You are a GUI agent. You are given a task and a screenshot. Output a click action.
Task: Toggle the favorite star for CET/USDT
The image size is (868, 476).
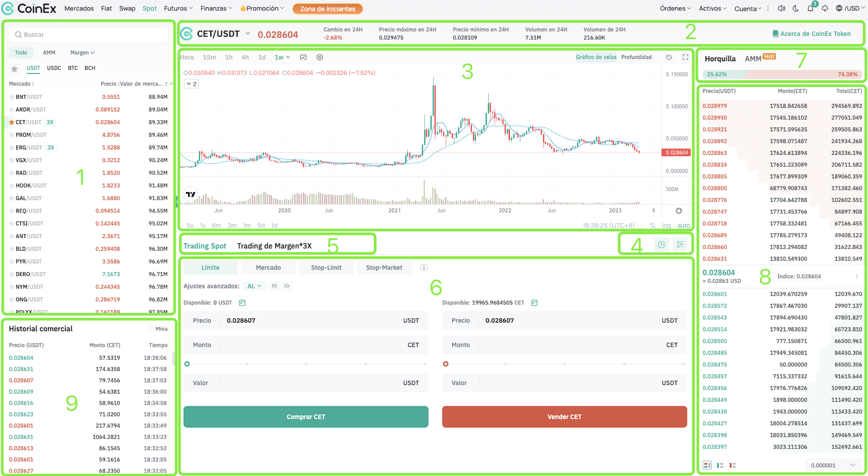[x=12, y=122]
